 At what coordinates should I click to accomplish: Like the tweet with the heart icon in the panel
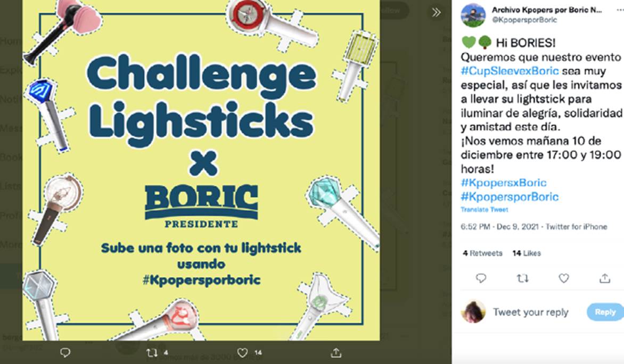tap(563, 278)
